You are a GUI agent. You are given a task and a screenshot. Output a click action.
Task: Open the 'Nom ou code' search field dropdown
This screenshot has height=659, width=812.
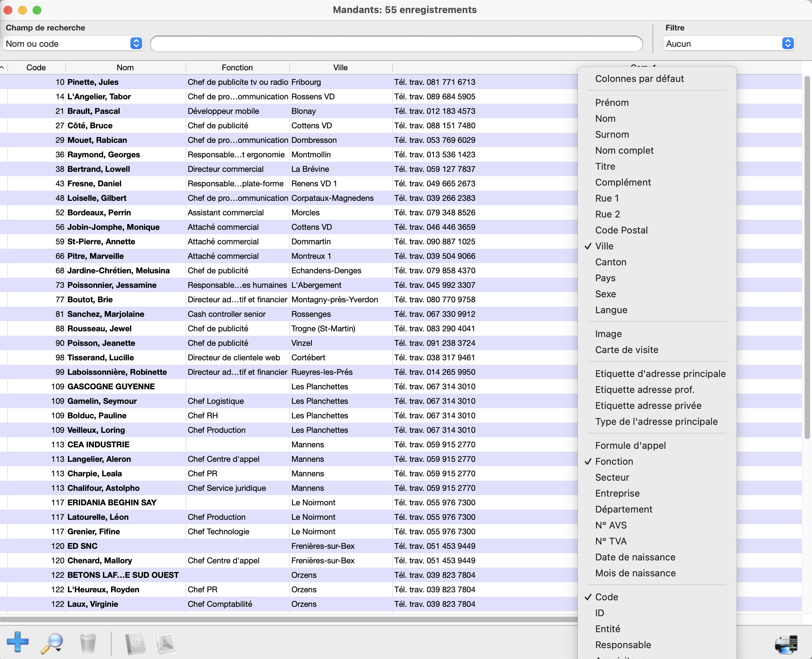coord(72,43)
